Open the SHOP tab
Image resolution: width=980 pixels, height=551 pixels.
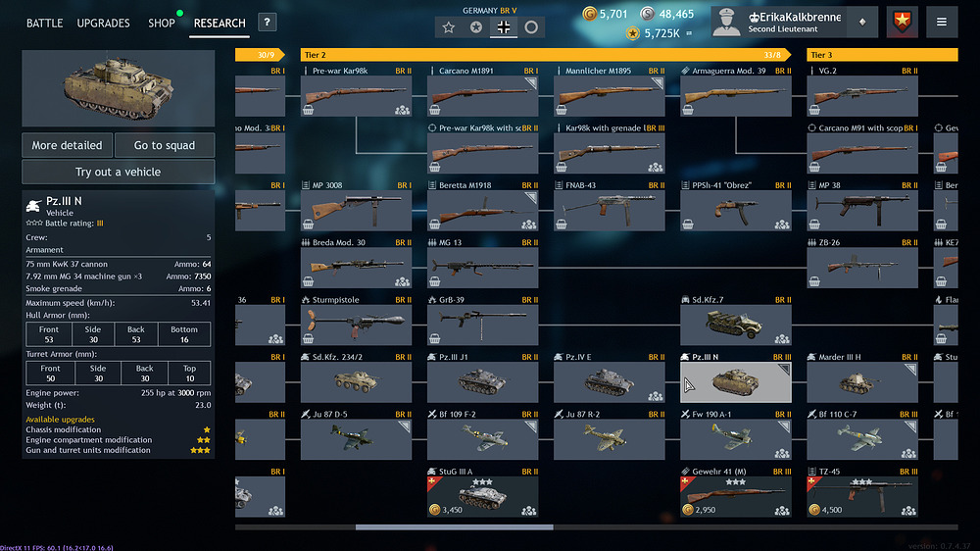[162, 24]
